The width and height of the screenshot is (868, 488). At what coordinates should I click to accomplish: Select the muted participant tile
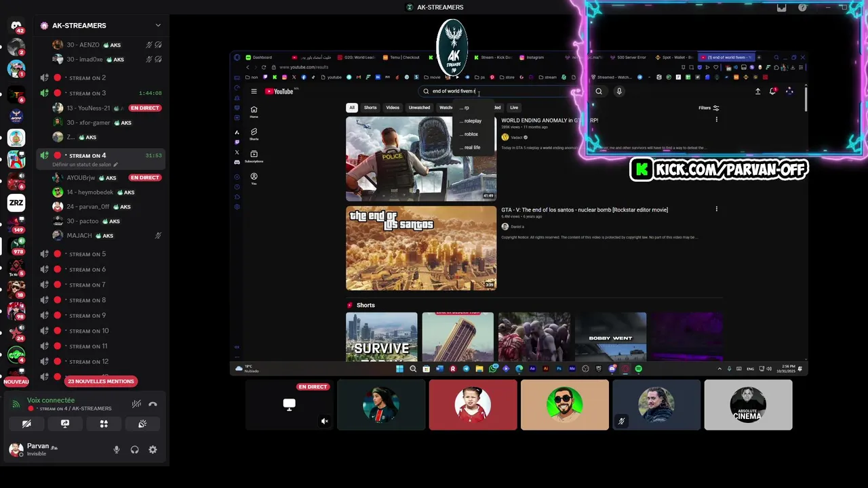(x=656, y=405)
